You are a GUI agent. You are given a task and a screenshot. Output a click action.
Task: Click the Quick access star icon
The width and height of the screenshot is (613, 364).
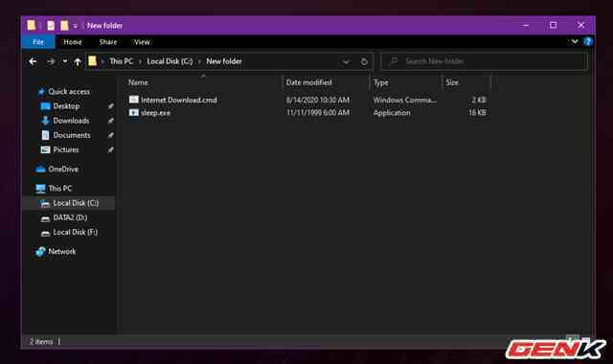41,92
